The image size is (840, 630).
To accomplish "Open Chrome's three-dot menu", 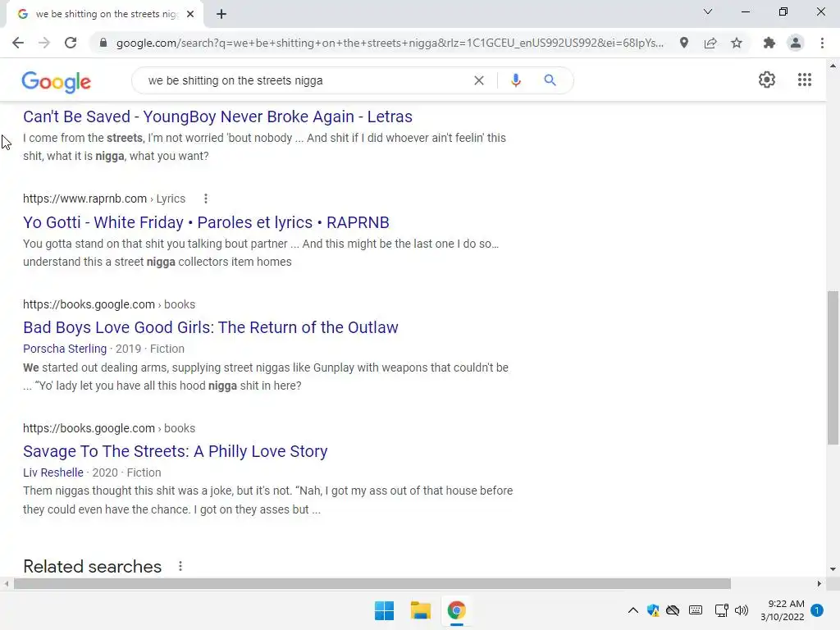I will tap(822, 43).
